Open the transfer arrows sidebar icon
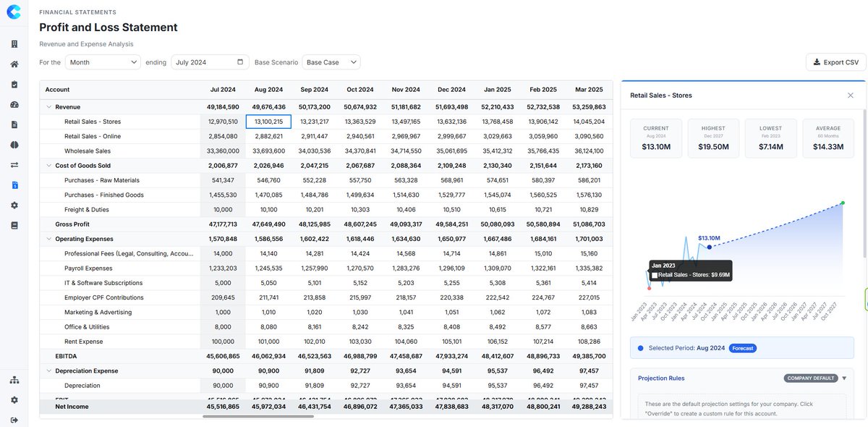The image size is (868, 427). pyautogui.click(x=14, y=165)
